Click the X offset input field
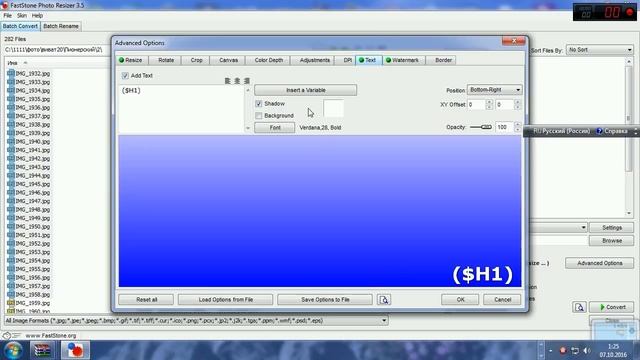 (x=476, y=104)
